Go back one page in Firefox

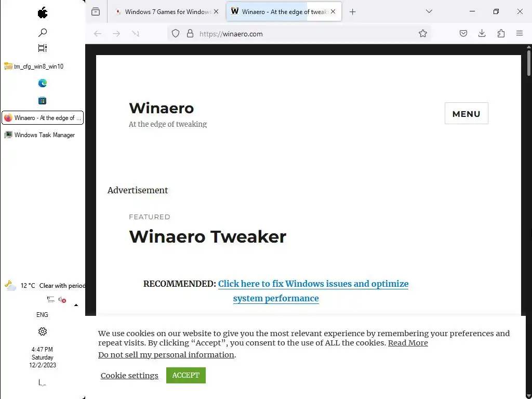point(97,34)
